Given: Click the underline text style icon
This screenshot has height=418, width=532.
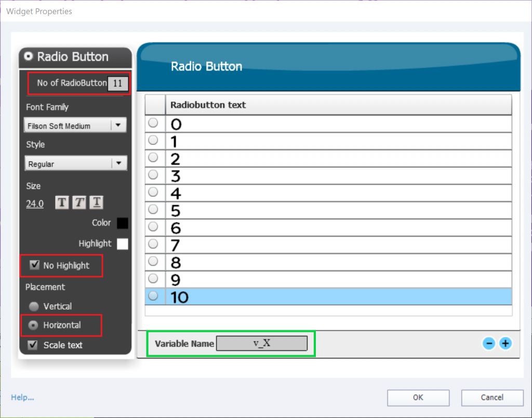Looking at the screenshot, I should (96, 203).
